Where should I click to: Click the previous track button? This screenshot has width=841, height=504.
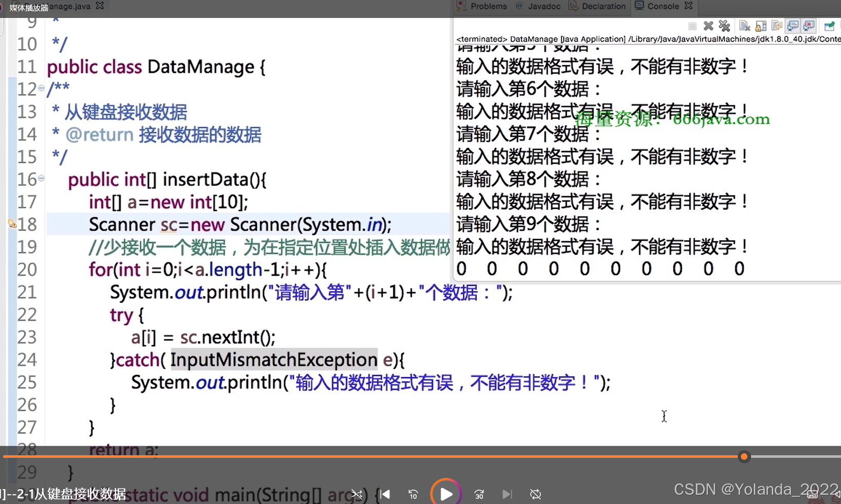click(x=385, y=494)
